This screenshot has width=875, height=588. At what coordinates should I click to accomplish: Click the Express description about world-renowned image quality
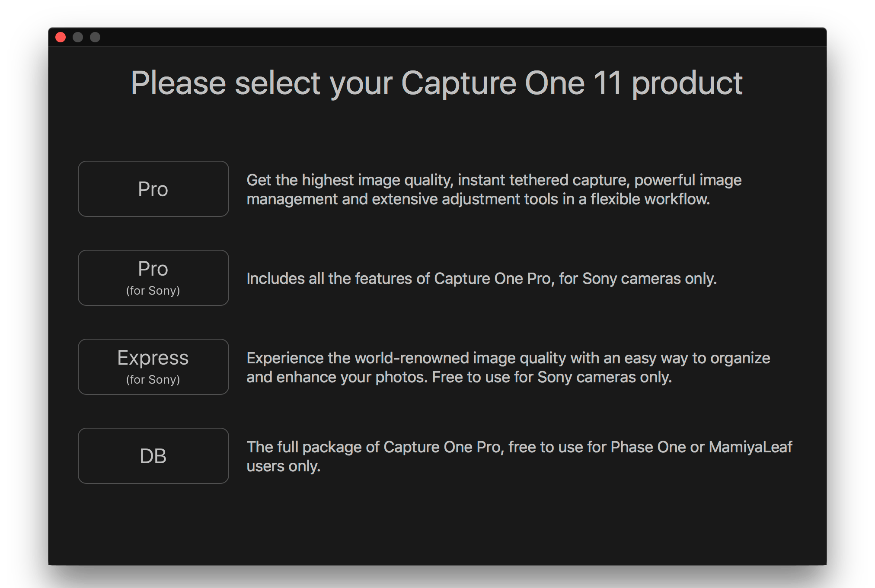click(508, 368)
